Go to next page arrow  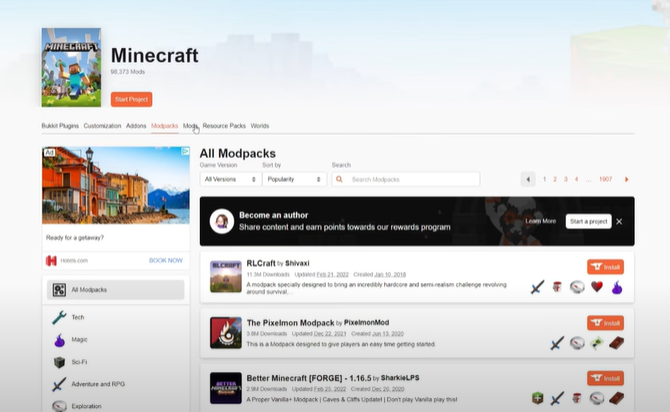click(626, 179)
